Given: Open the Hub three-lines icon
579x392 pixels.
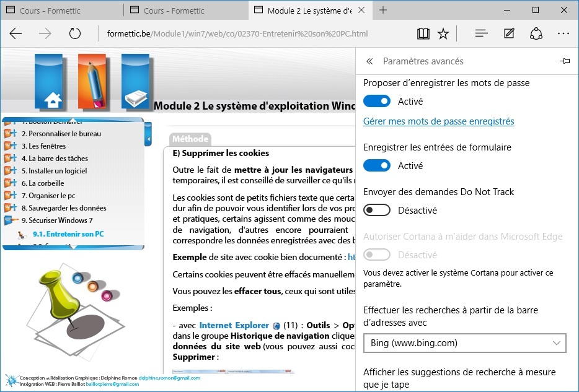Looking at the screenshot, I should pos(482,33).
